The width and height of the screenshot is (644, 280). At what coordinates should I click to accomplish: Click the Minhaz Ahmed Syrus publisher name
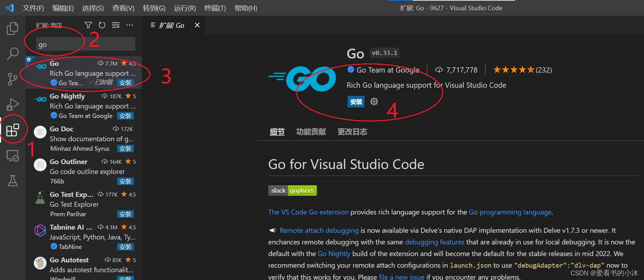80,149
